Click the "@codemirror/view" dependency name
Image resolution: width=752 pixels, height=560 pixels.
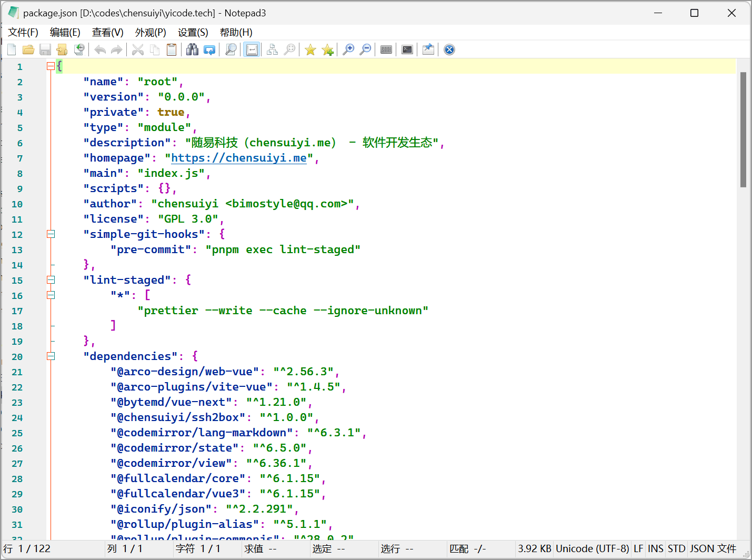pyautogui.click(x=171, y=463)
